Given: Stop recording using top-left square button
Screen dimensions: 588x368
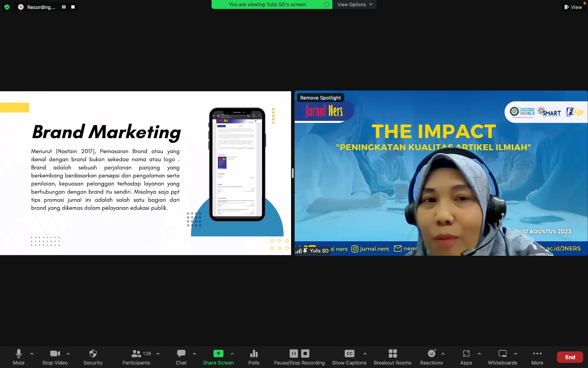Looking at the screenshot, I should coord(73,7).
